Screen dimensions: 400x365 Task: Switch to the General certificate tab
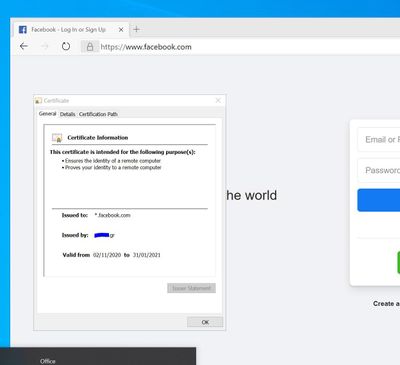point(47,114)
